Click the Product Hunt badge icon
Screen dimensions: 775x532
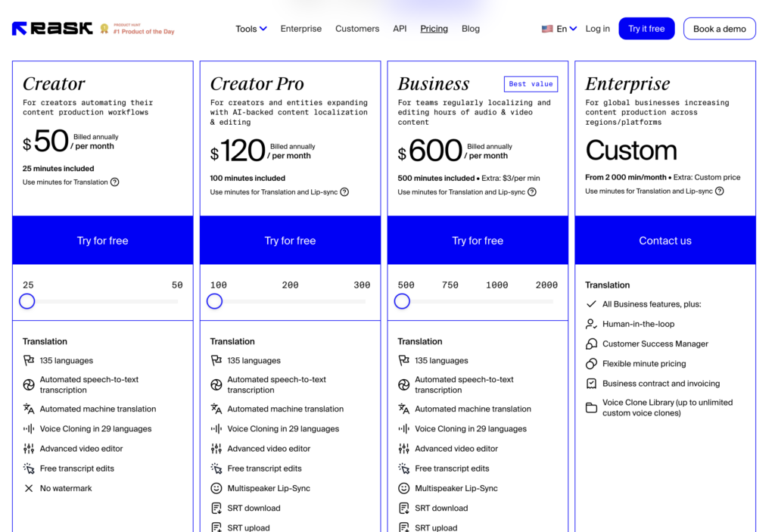click(104, 29)
